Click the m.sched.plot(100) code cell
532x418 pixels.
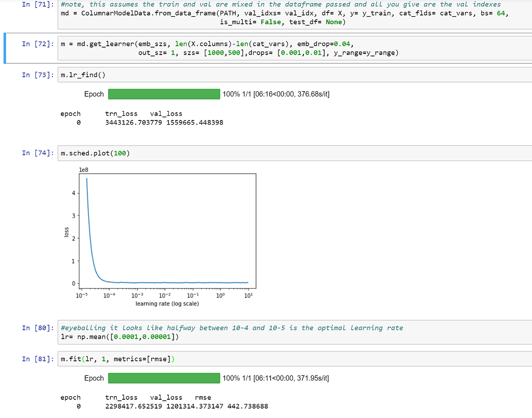[x=96, y=153]
